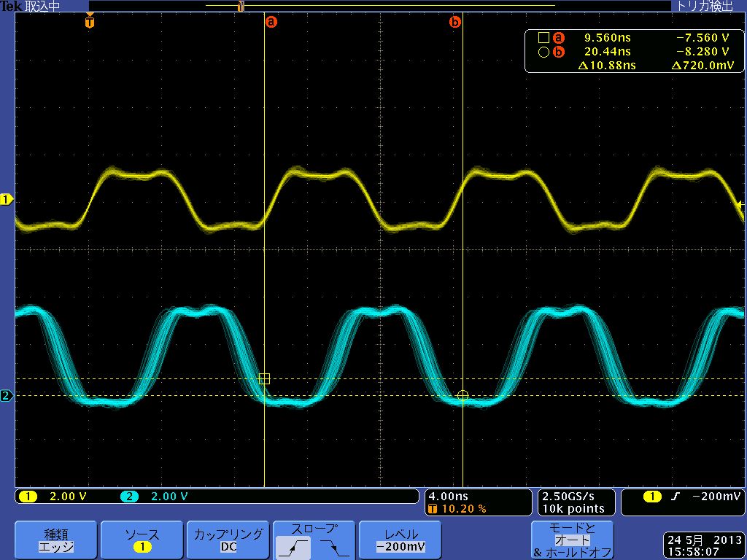Click channel 1 ground reference marker

[x=7, y=200]
